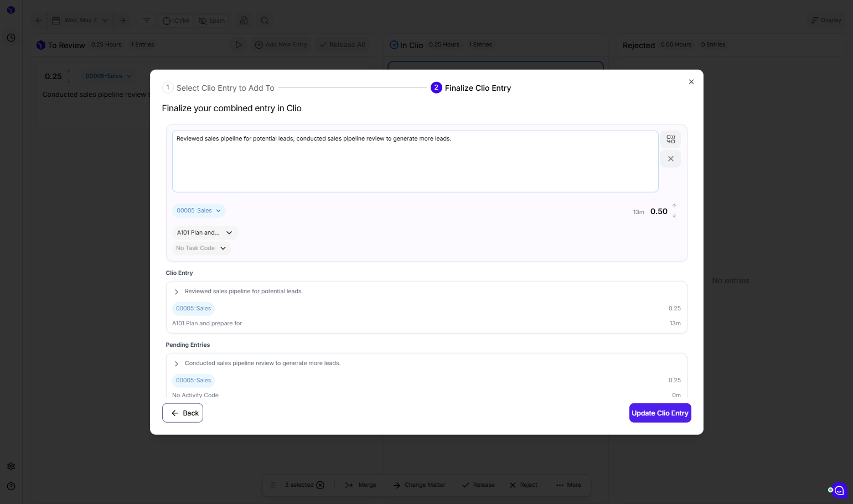Expand the 'Reviewed sales pipeline for potential leads' Clio entry
Image resolution: width=853 pixels, height=504 pixels.
(x=177, y=292)
